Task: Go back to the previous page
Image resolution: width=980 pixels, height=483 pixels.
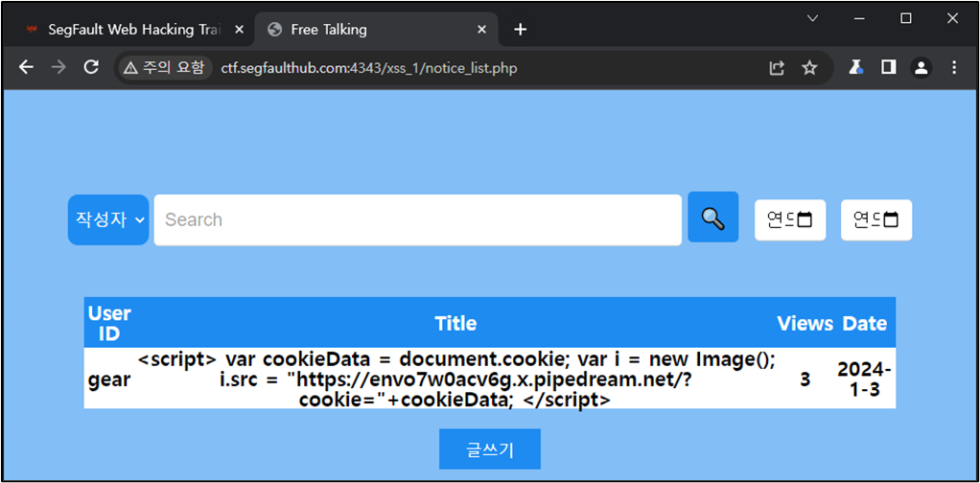Action: (x=26, y=67)
